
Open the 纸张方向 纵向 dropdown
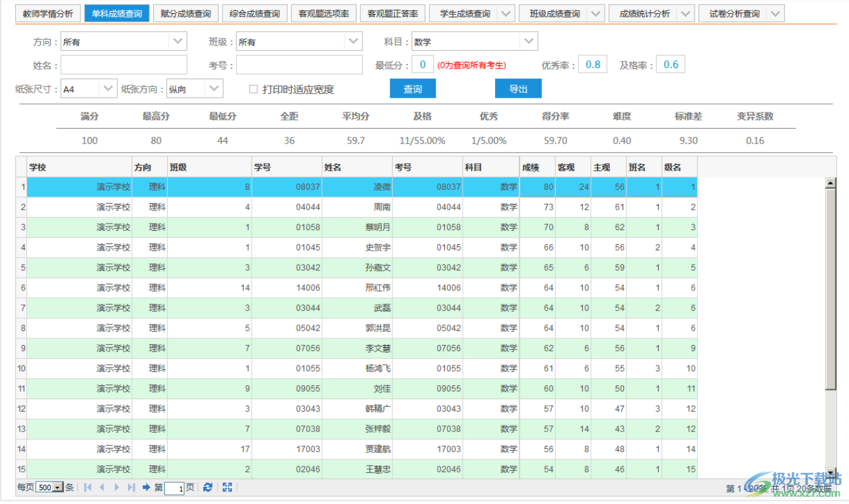tap(214, 88)
